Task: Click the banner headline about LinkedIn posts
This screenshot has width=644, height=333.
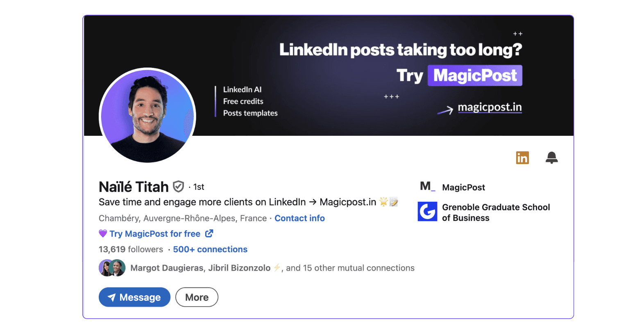Action: (401, 50)
